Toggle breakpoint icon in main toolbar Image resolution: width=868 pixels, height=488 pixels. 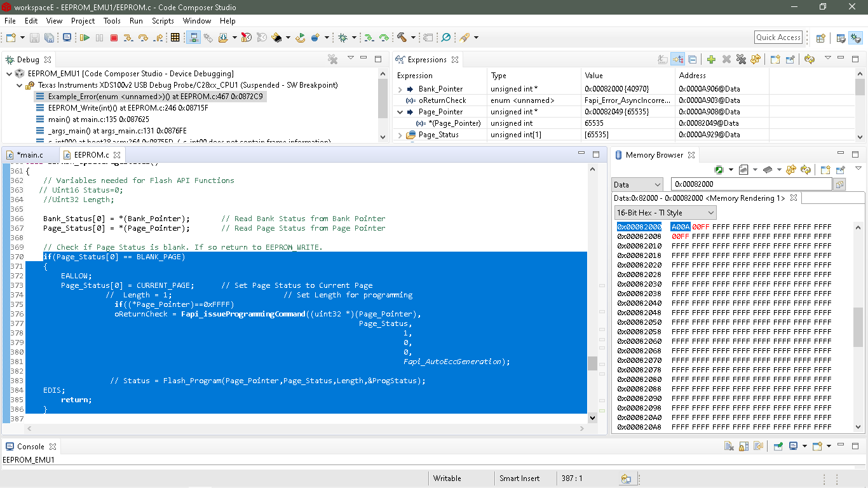pyautogui.click(x=314, y=37)
